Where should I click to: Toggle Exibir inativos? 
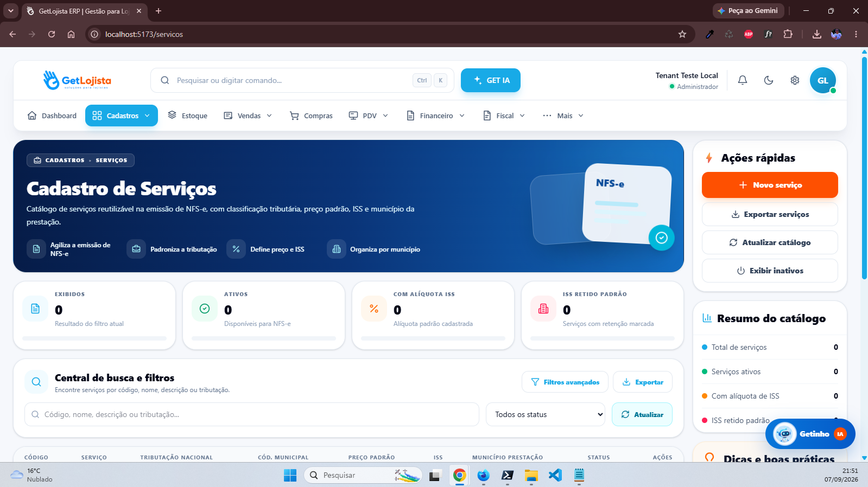pyautogui.click(x=770, y=271)
